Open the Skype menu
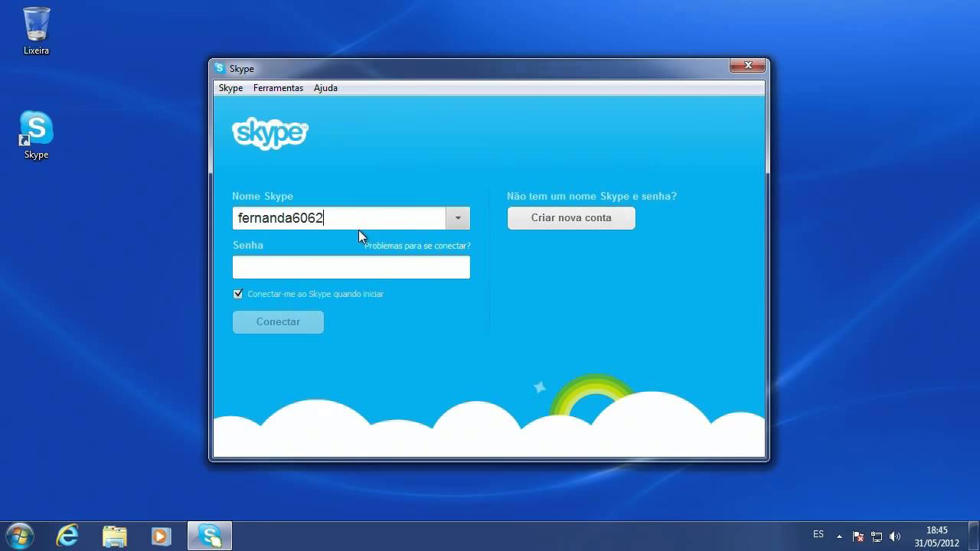 point(230,88)
